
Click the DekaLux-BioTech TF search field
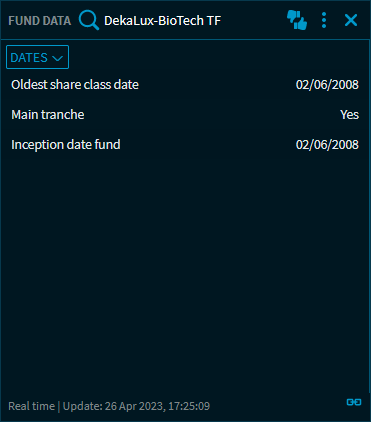pyautogui.click(x=162, y=21)
